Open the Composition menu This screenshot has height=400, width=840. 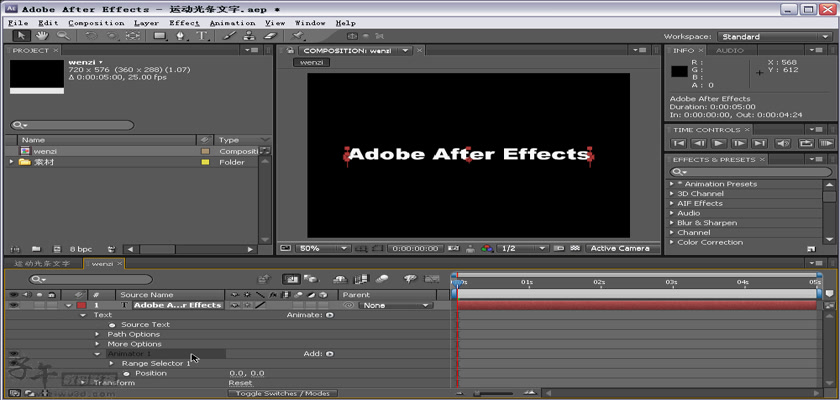tap(96, 23)
